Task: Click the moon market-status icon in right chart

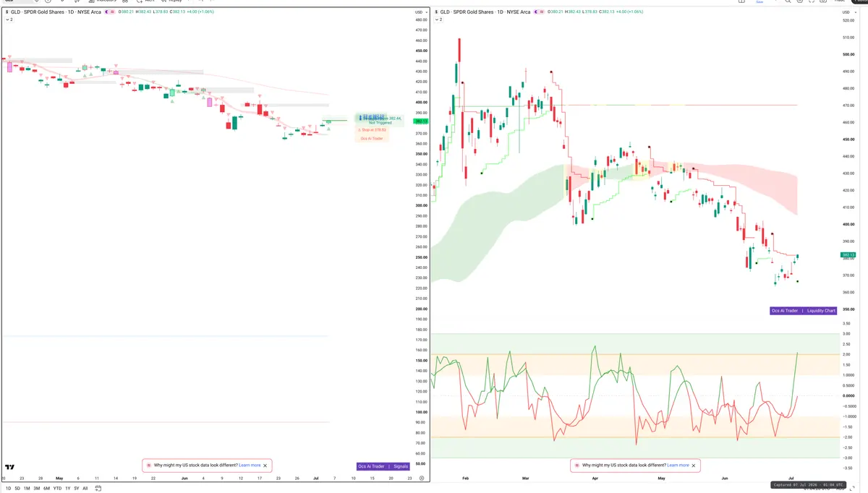Action: click(x=535, y=12)
